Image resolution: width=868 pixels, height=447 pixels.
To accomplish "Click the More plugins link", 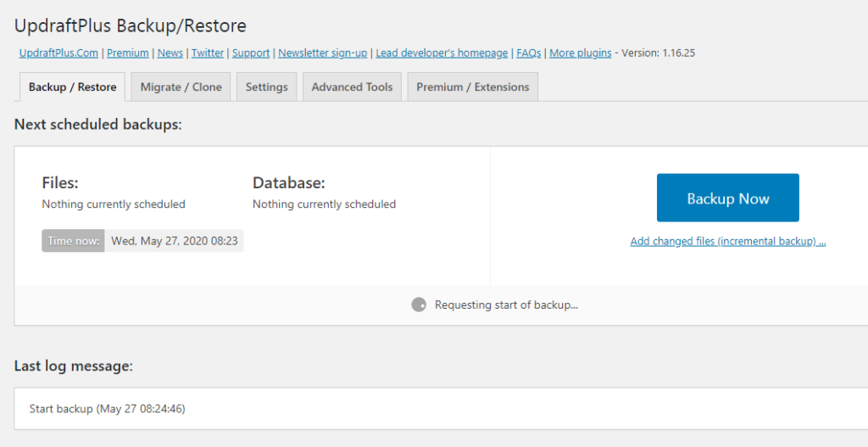I will pos(580,53).
